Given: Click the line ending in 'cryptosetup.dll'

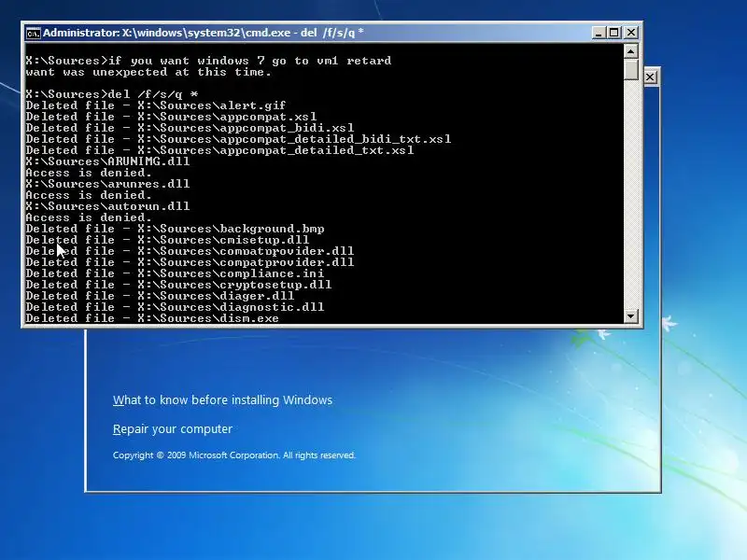Looking at the screenshot, I should point(178,285).
